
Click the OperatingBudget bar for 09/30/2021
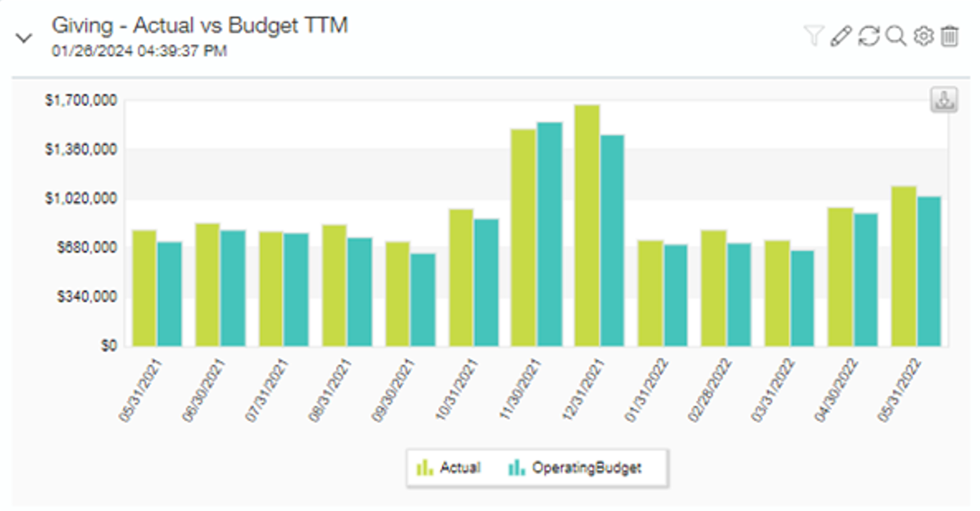(423, 299)
